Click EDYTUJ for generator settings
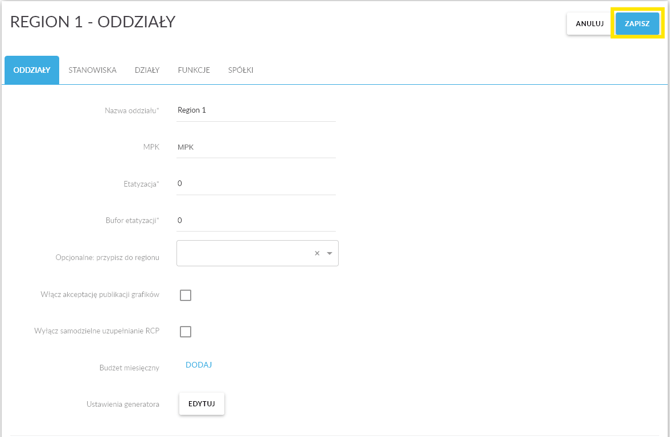 (x=201, y=404)
